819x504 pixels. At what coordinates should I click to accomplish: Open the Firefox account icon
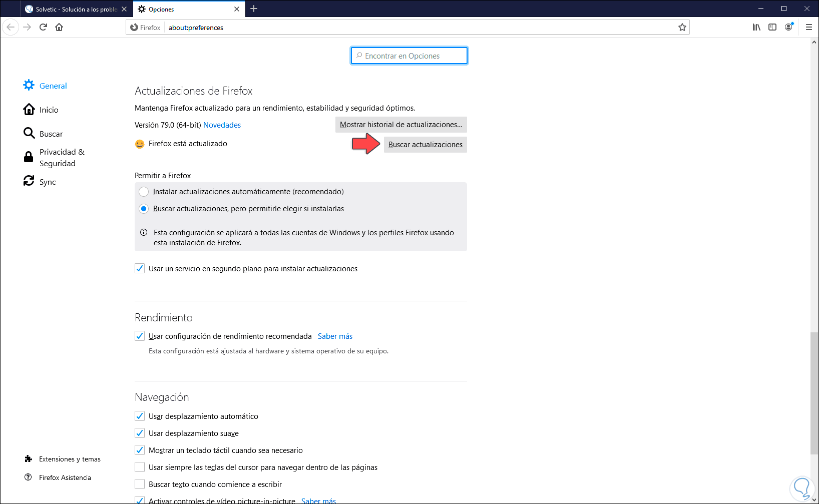click(x=789, y=27)
